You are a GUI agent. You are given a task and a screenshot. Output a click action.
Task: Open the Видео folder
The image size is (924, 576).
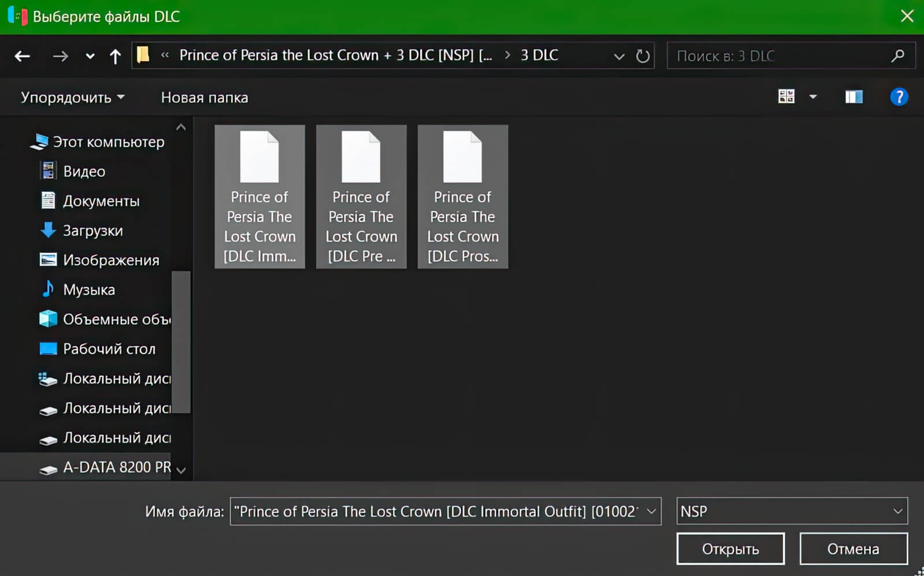[84, 171]
